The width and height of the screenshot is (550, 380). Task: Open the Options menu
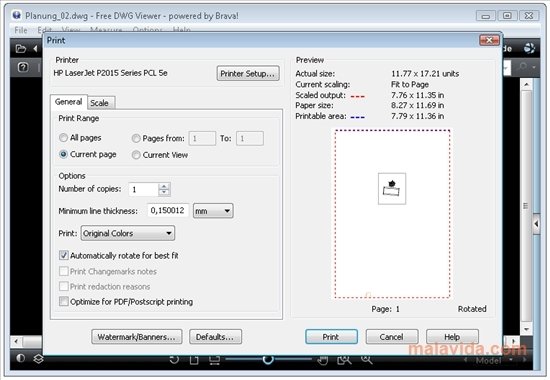pos(147,30)
